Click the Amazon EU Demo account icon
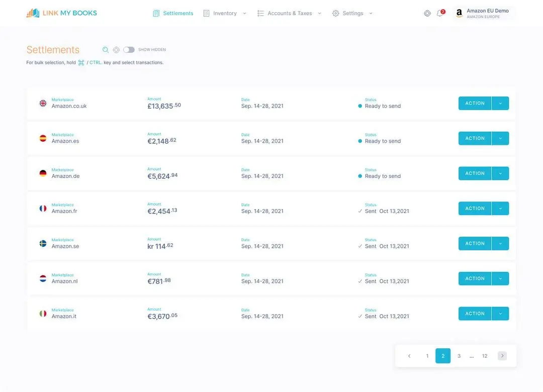 pyautogui.click(x=459, y=13)
